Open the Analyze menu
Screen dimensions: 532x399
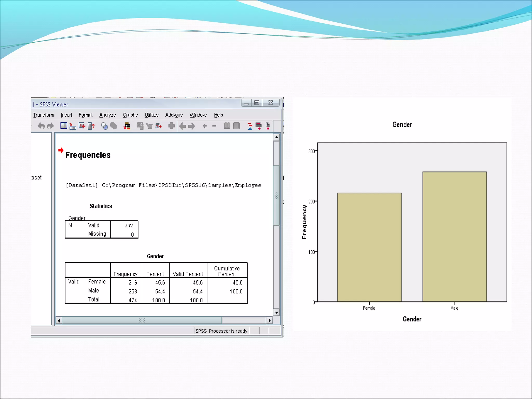click(x=108, y=115)
